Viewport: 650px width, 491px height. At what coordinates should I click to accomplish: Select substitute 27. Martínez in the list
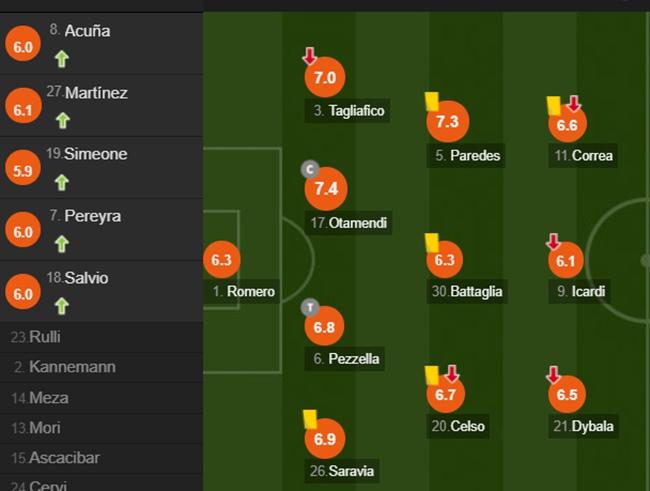pos(102,106)
